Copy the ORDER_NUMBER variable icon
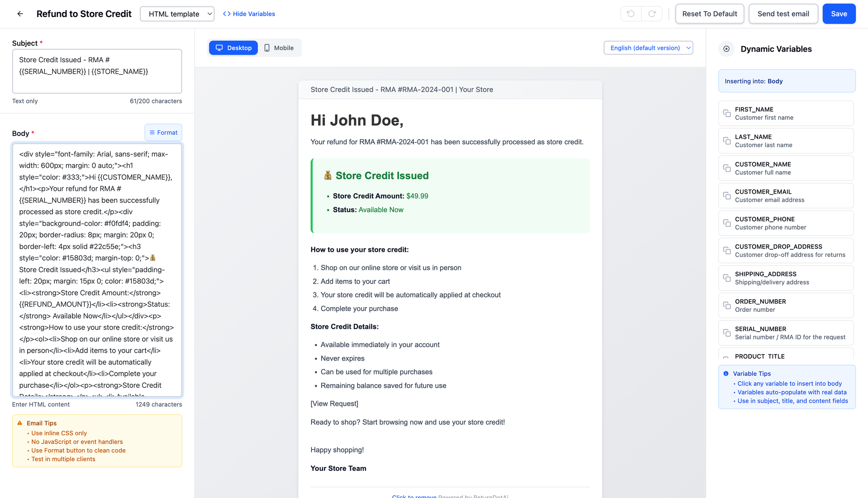The height and width of the screenshot is (498, 868). pyautogui.click(x=727, y=306)
